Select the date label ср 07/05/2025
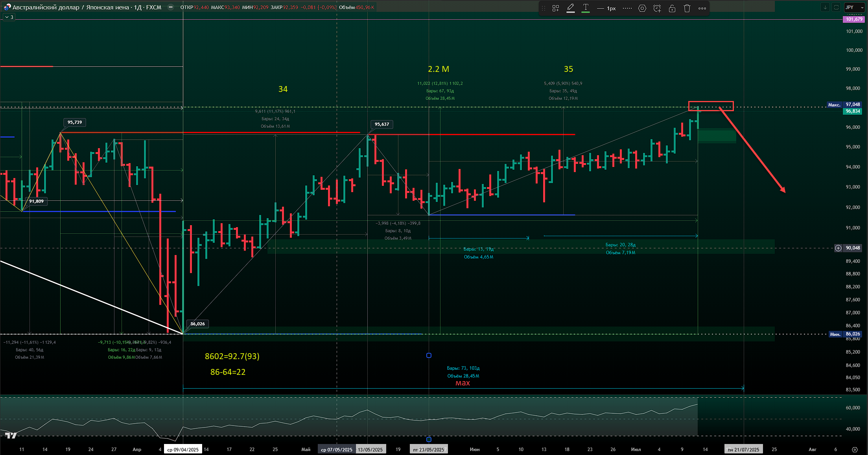This screenshot has width=868, height=455. [x=337, y=449]
